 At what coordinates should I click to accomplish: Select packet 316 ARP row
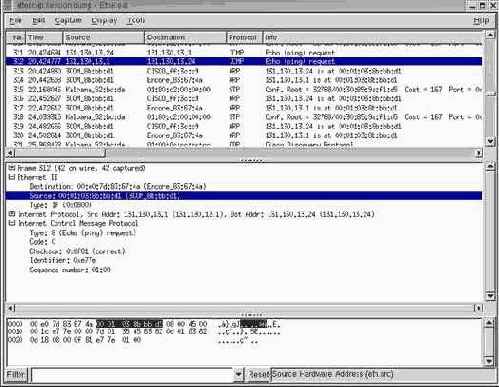244,99
